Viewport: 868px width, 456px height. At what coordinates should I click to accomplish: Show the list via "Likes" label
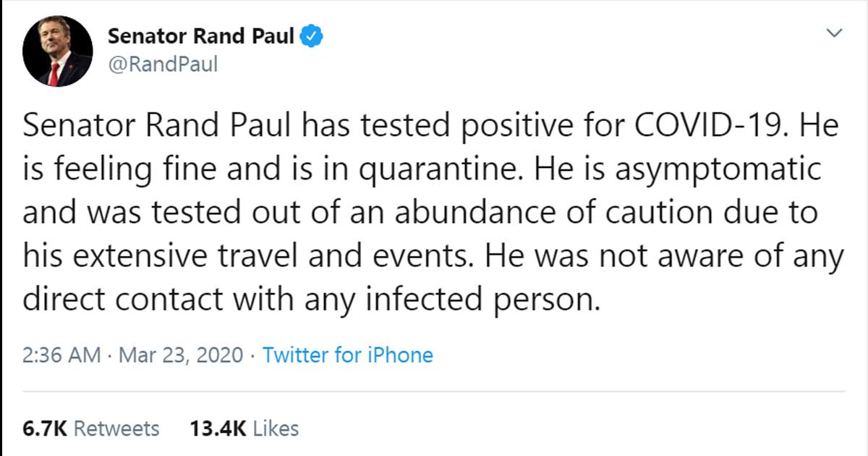(x=276, y=428)
